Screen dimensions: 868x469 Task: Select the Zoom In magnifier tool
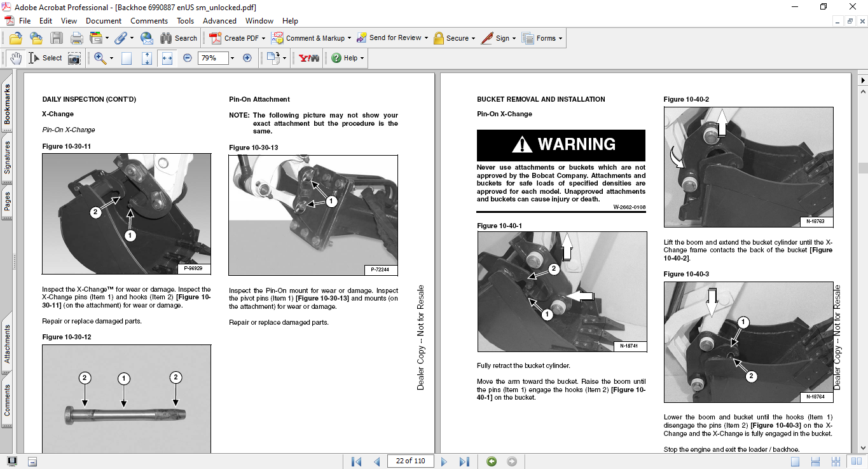click(x=100, y=58)
